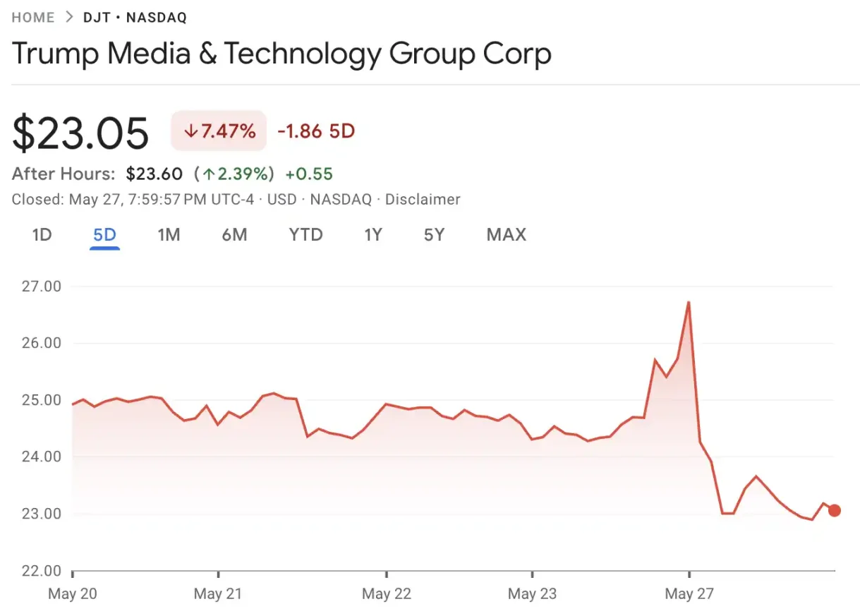This screenshot has height=616, width=860.
Task: Click the May 21 axis label
Action: pyautogui.click(x=218, y=594)
